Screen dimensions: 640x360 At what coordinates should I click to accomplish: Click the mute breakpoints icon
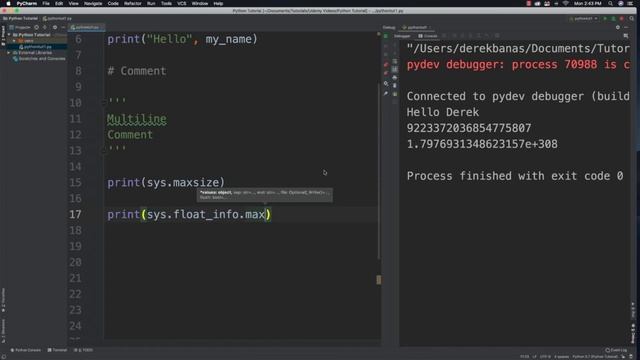386,73
